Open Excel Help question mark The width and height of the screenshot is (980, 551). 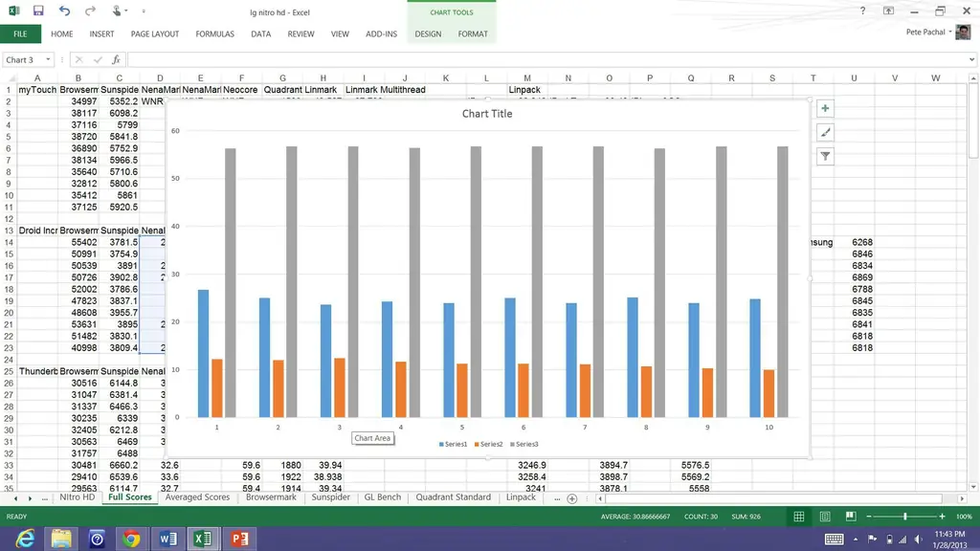click(862, 11)
